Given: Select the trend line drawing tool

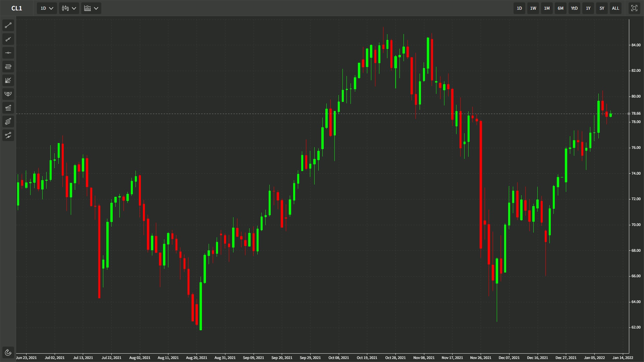Looking at the screenshot, I should coord(8,25).
